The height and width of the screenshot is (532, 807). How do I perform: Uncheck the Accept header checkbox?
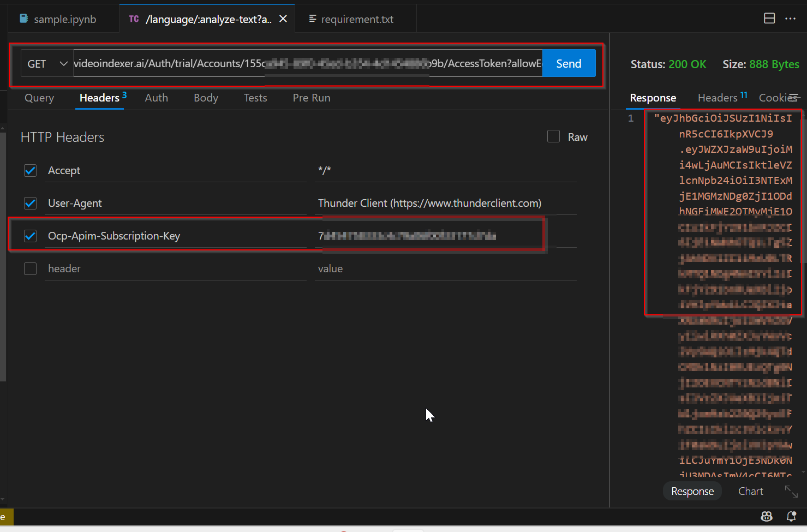coord(31,171)
